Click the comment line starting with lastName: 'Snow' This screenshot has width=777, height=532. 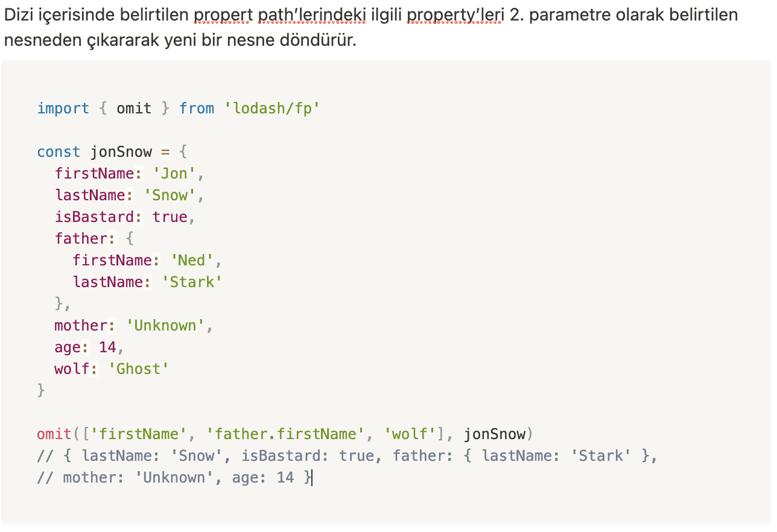click(x=347, y=456)
